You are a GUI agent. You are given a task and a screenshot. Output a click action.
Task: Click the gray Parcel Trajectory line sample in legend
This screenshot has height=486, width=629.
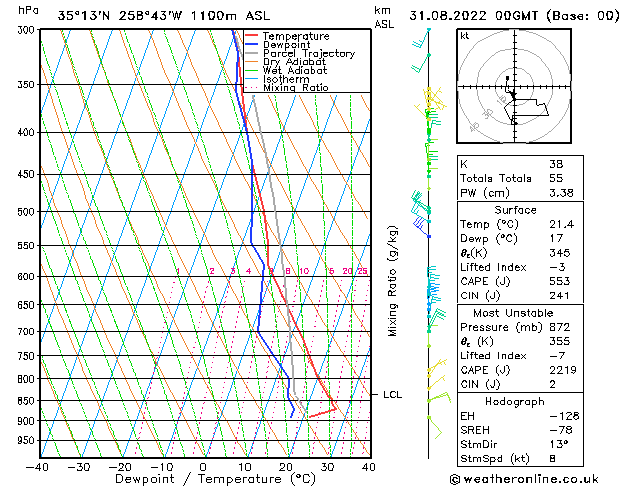(252, 53)
